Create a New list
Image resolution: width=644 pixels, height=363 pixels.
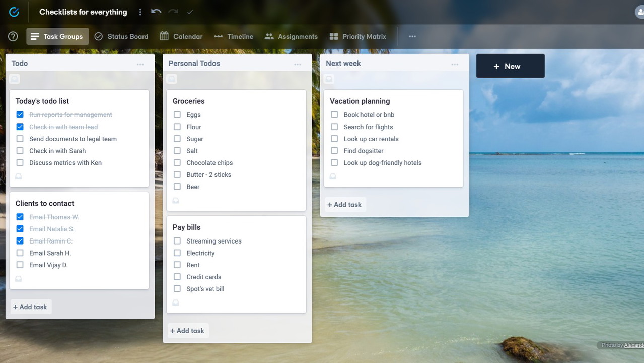[x=510, y=66]
